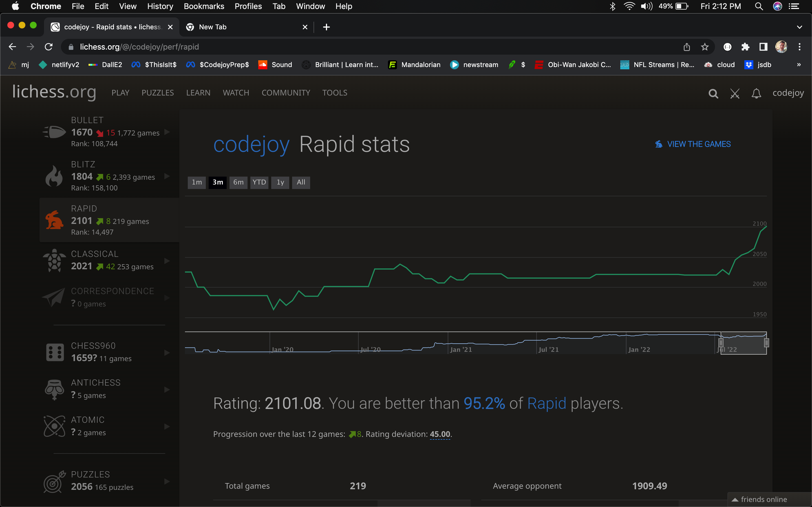812x507 pixels.
Task: Click the lichess search magnifier icon
Action: coord(713,94)
